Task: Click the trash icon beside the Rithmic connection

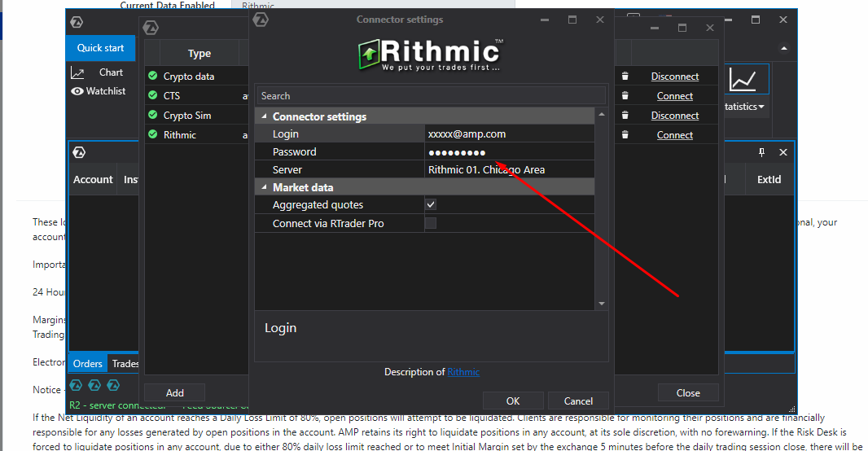Action: pyautogui.click(x=625, y=134)
